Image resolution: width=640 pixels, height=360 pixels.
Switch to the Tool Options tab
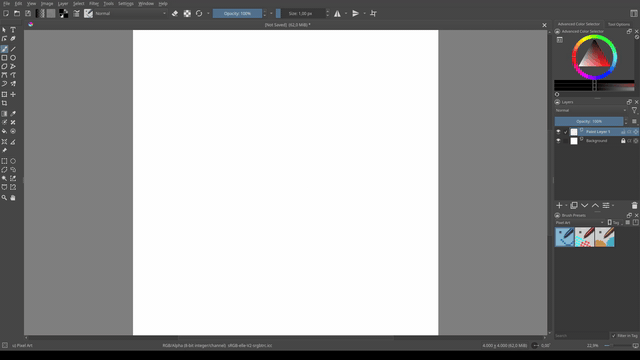tap(619, 24)
